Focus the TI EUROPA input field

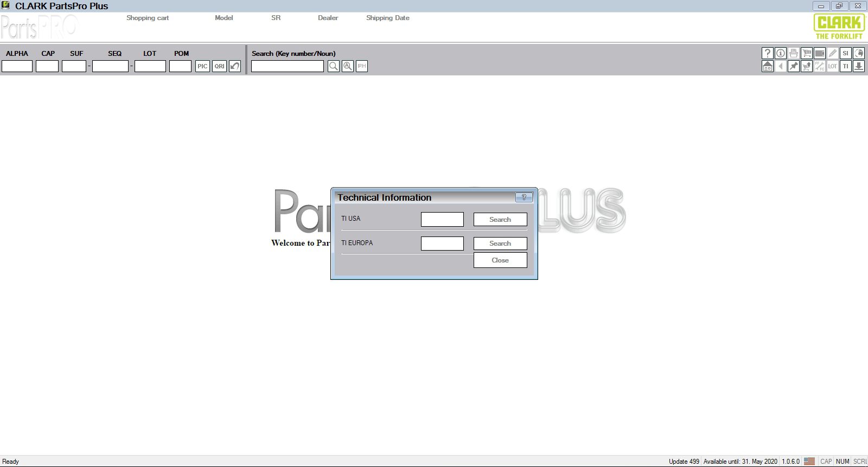click(442, 244)
